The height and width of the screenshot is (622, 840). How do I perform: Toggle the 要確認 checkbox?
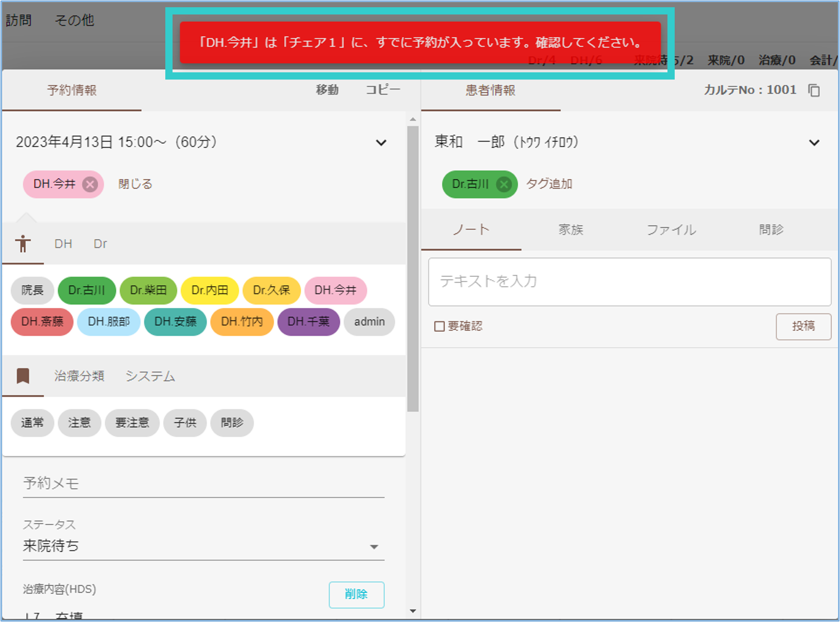pyautogui.click(x=440, y=326)
